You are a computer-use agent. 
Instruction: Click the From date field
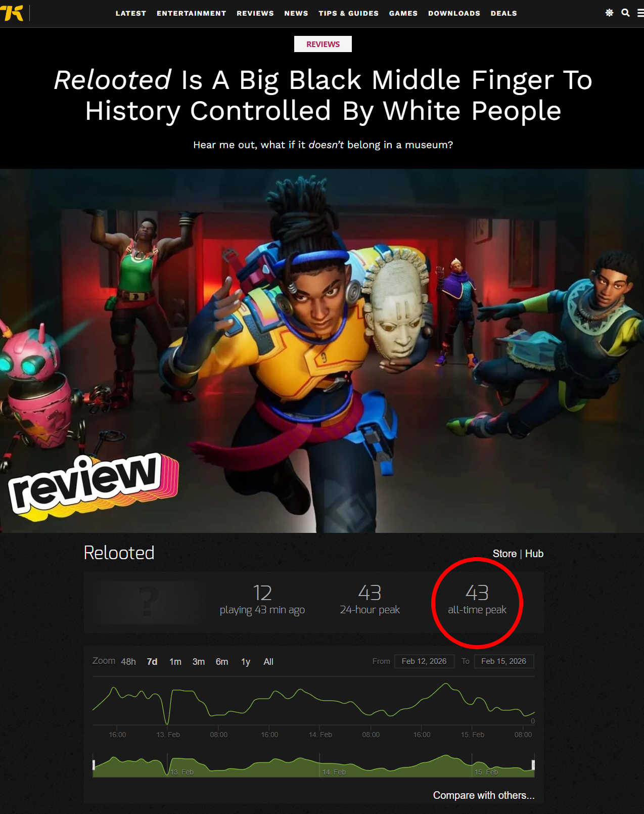coord(424,661)
